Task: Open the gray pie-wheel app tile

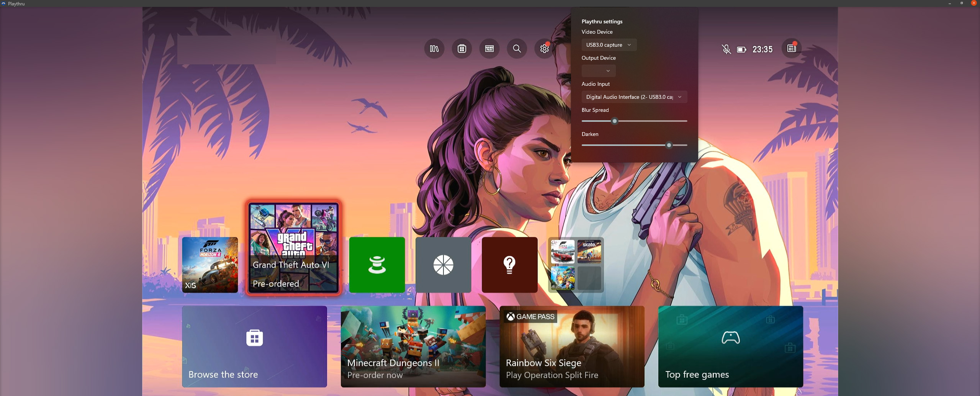Action: pos(443,265)
